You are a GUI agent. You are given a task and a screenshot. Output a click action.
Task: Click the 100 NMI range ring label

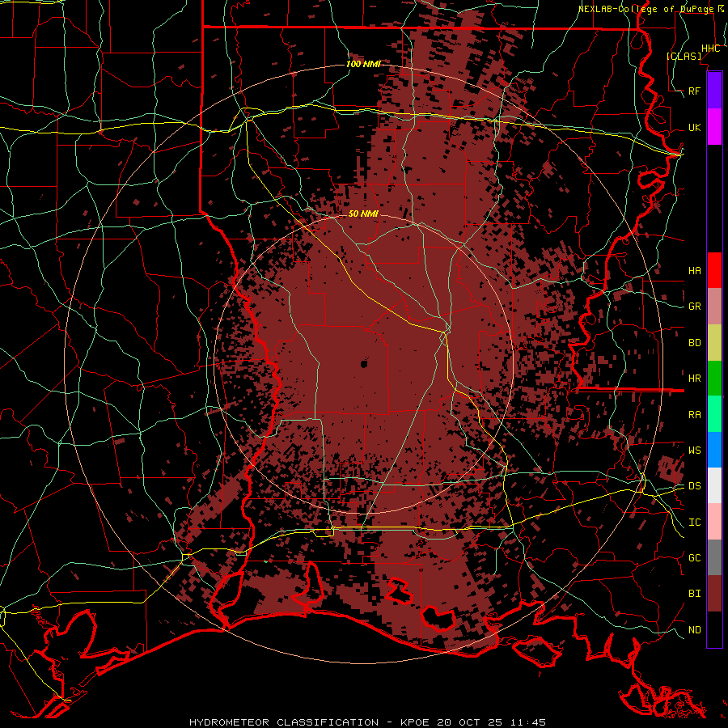pyautogui.click(x=363, y=64)
